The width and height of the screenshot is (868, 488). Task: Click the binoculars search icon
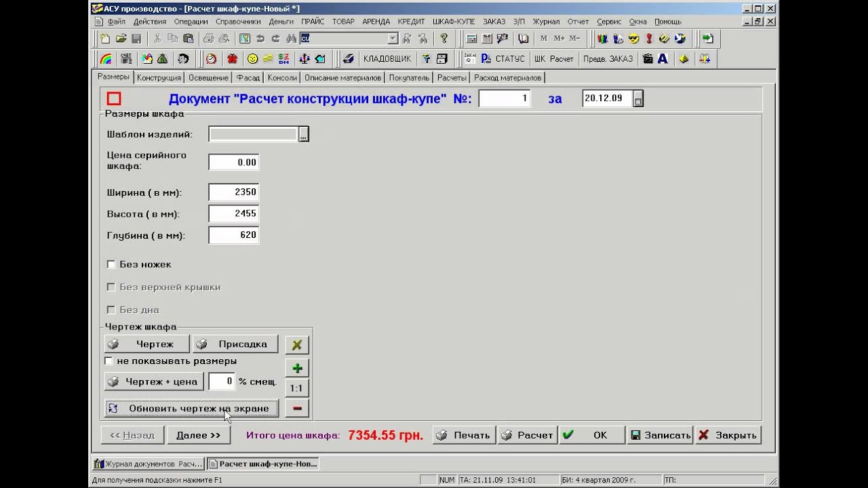pos(292,39)
